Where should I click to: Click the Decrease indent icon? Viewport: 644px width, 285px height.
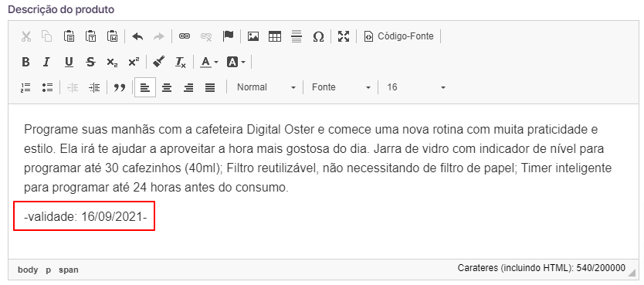[x=73, y=87]
